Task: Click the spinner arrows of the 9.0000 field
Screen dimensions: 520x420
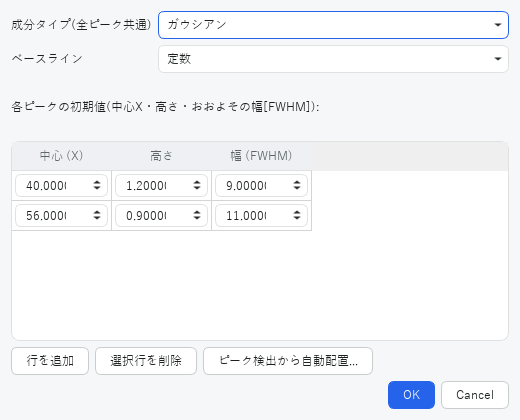Action: [x=297, y=185]
